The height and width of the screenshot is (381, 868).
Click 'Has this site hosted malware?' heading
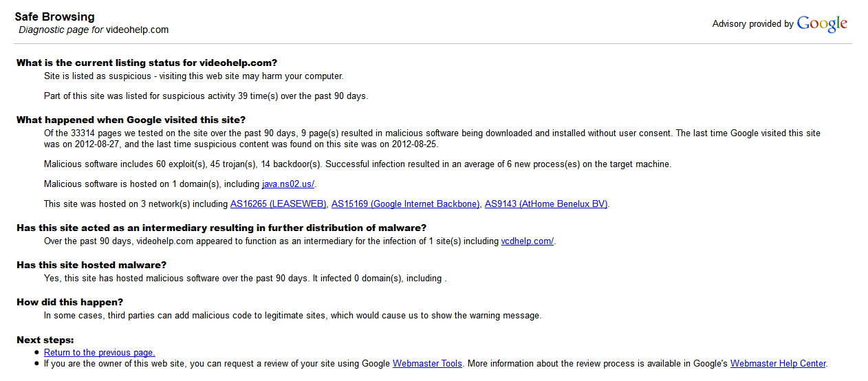click(91, 265)
